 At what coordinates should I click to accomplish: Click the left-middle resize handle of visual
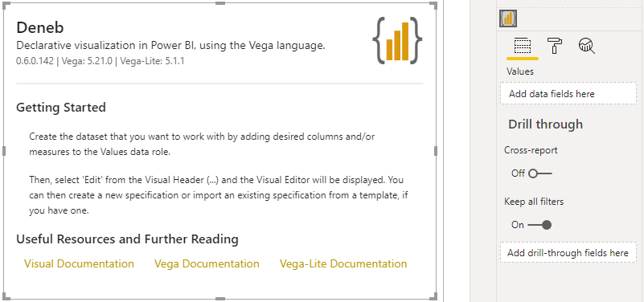coord(4,151)
